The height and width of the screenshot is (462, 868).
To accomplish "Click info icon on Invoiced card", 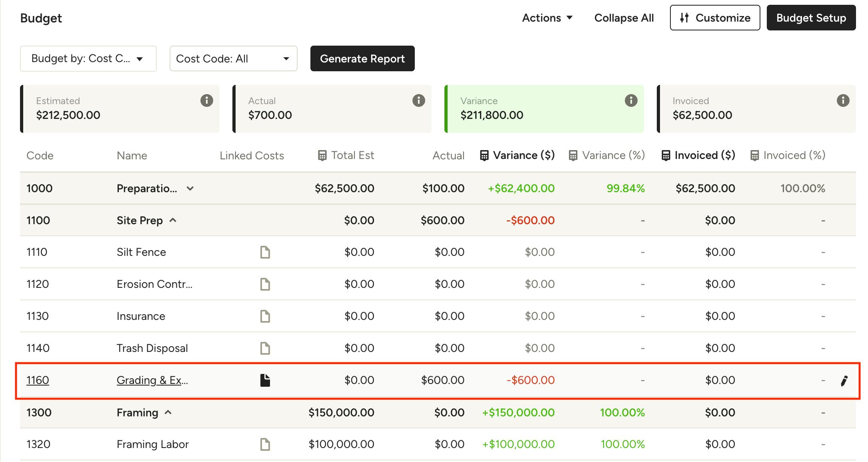I will (x=843, y=100).
